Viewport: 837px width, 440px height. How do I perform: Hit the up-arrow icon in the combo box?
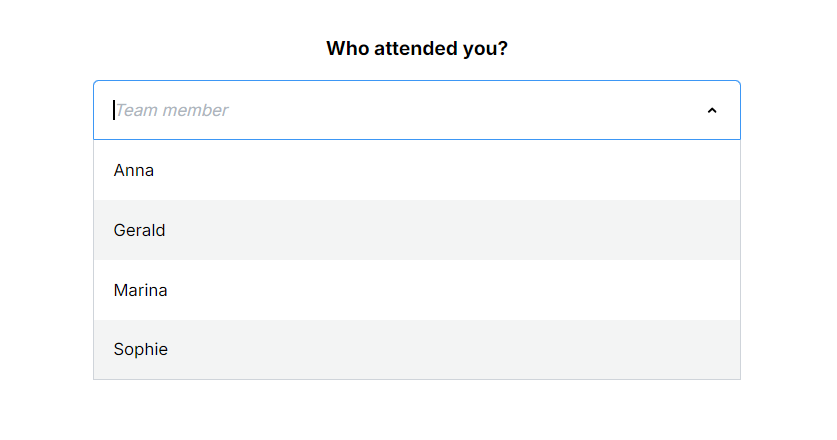[x=712, y=111]
